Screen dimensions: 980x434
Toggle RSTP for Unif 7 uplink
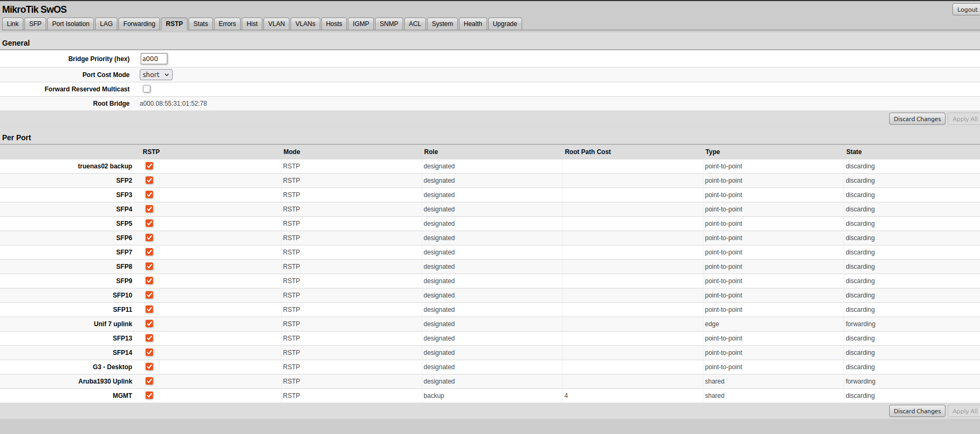pyautogui.click(x=149, y=324)
